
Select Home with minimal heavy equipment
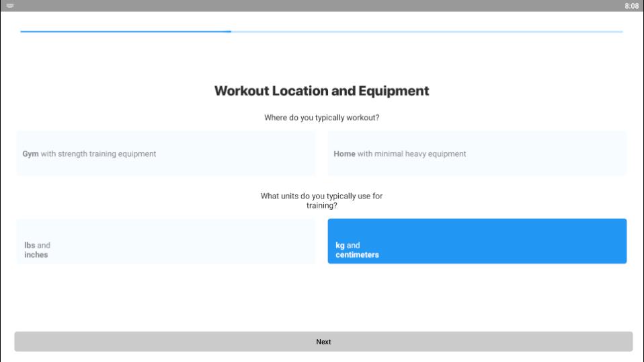tap(477, 153)
